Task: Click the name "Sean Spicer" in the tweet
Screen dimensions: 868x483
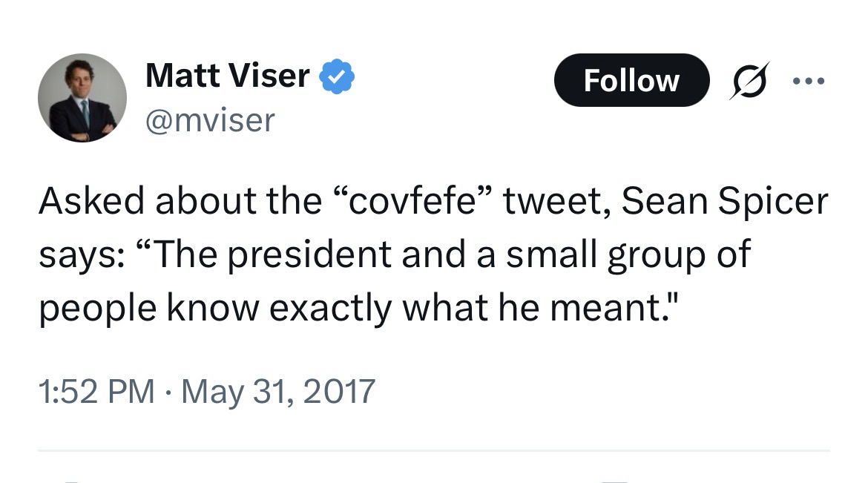Action: coord(724,203)
